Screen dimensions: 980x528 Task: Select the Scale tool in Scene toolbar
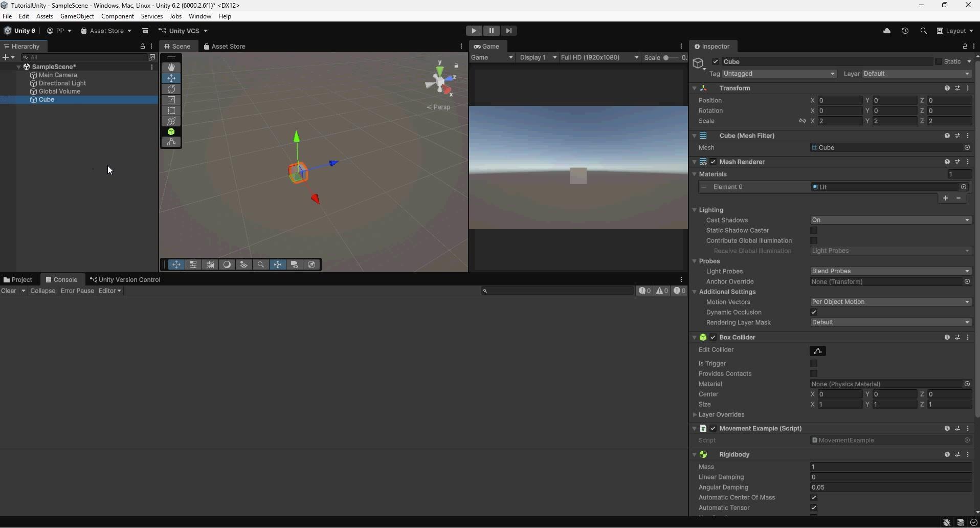tap(171, 100)
